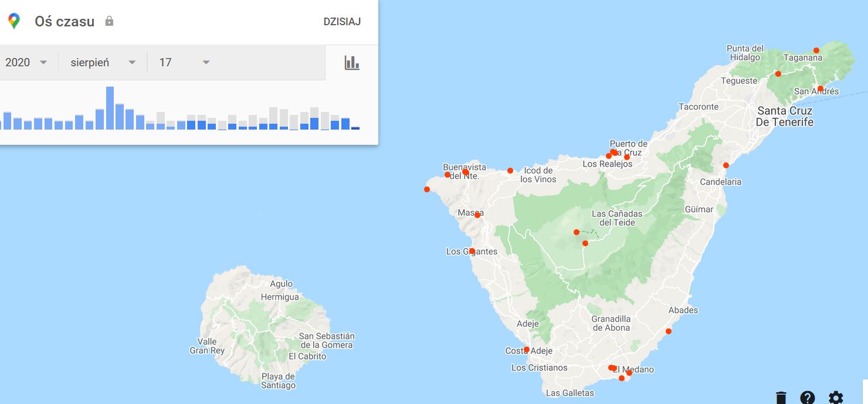The height and width of the screenshot is (404, 868).
Task: Click the Granadilla de Abona label
Action: (x=611, y=323)
